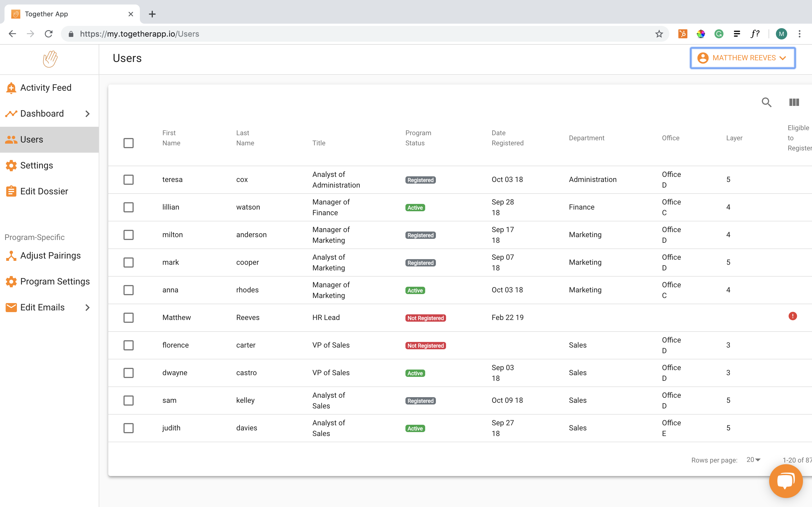Open the orange chat bubble widget

pos(786,481)
